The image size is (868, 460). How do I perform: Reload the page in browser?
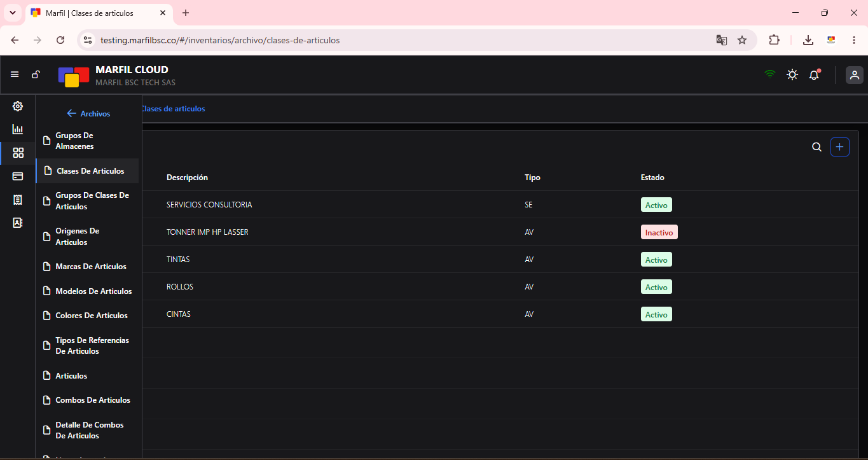pyautogui.click(x=60, y=40)
